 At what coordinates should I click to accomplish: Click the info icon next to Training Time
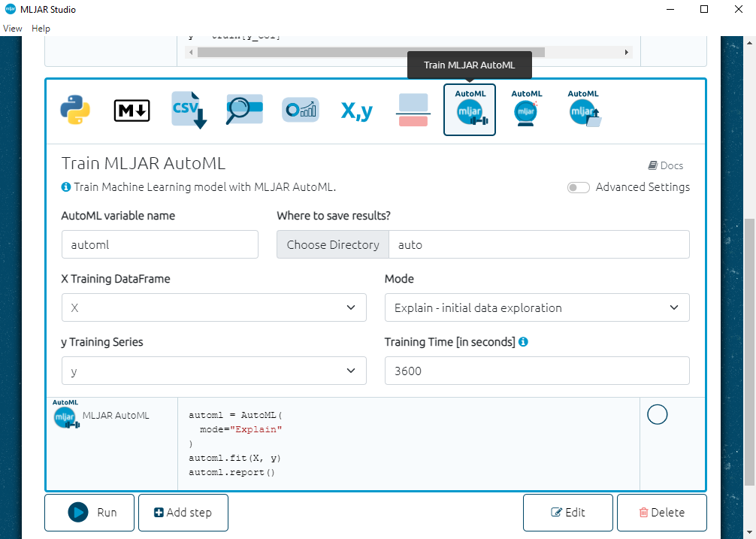[523, 342]
